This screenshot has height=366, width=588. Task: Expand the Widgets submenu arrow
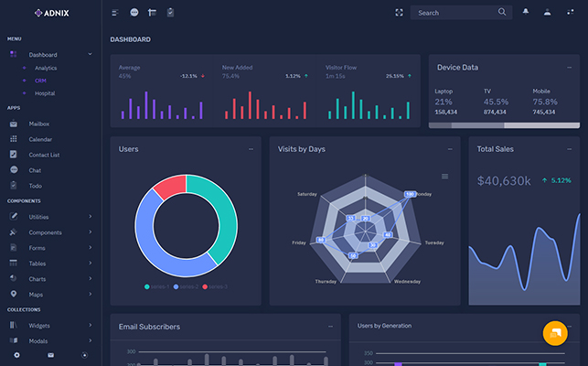[91, 325]
